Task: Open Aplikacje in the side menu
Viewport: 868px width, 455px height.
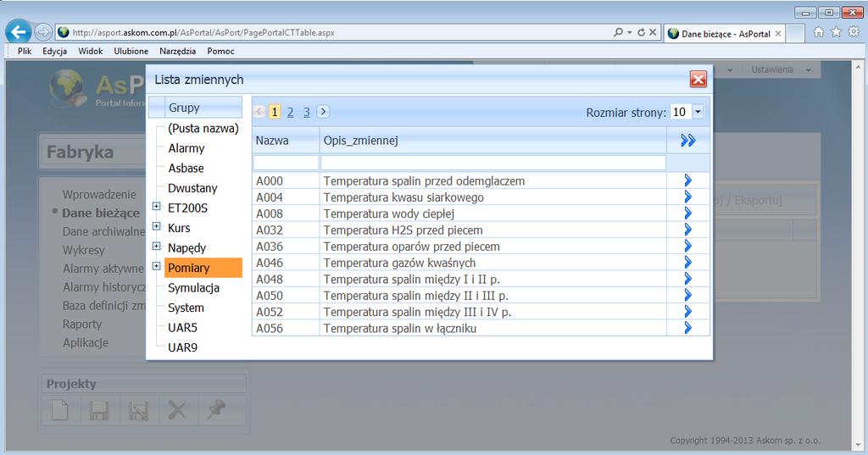Action: point(86,342)
